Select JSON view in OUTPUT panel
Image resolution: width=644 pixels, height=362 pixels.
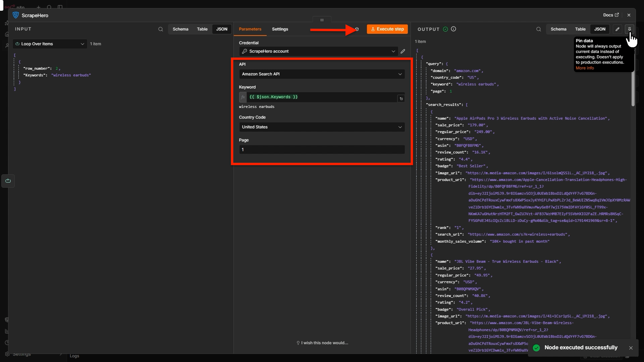tap(600, 29)
